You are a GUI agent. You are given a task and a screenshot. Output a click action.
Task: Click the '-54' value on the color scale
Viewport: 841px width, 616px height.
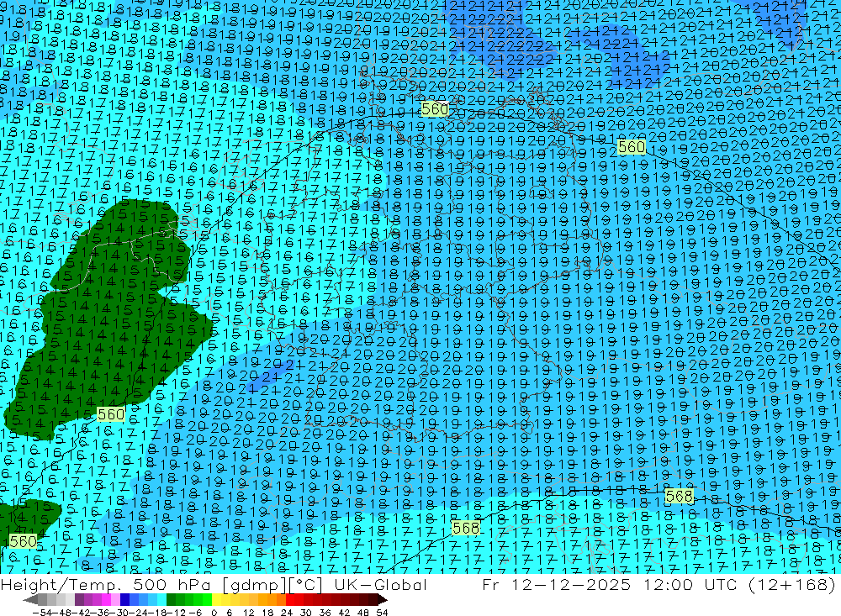(42, 613)
